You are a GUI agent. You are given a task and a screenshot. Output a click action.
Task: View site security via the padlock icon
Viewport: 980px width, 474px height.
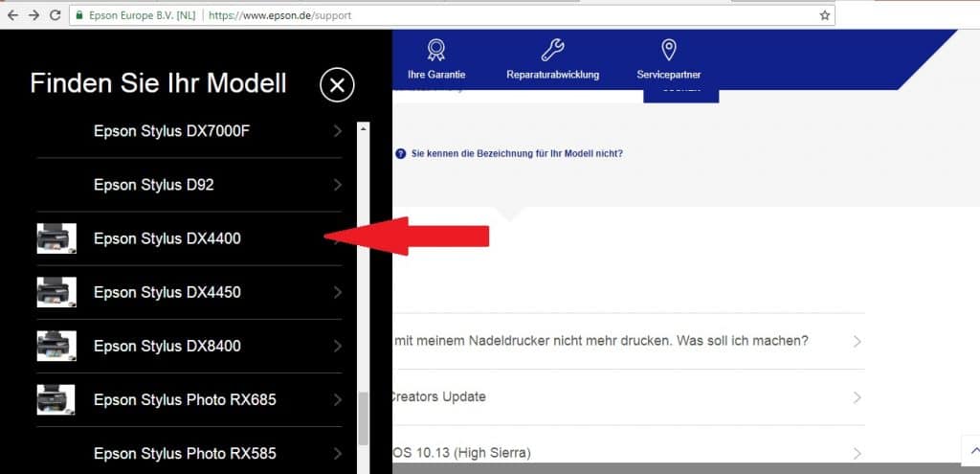click(79, 15)
